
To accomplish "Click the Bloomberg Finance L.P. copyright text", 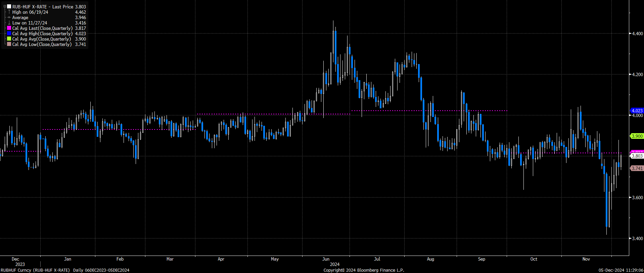I will (x=364, y=270).
